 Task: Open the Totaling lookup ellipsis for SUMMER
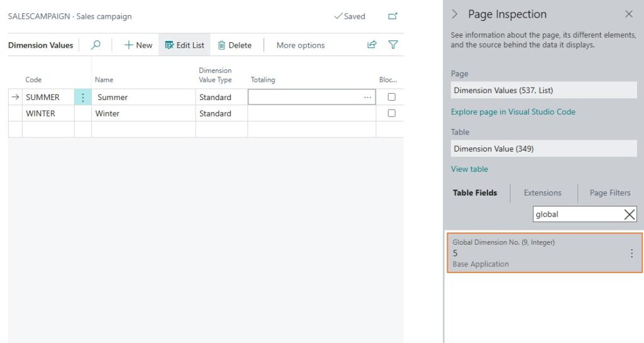tap(367, 98)
